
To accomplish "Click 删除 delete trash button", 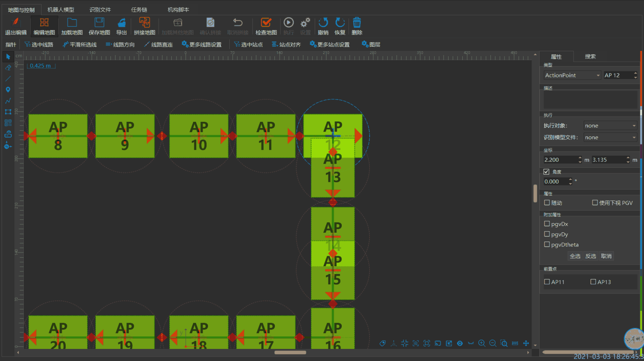I will pyautogui.click(x=357, y=26).
